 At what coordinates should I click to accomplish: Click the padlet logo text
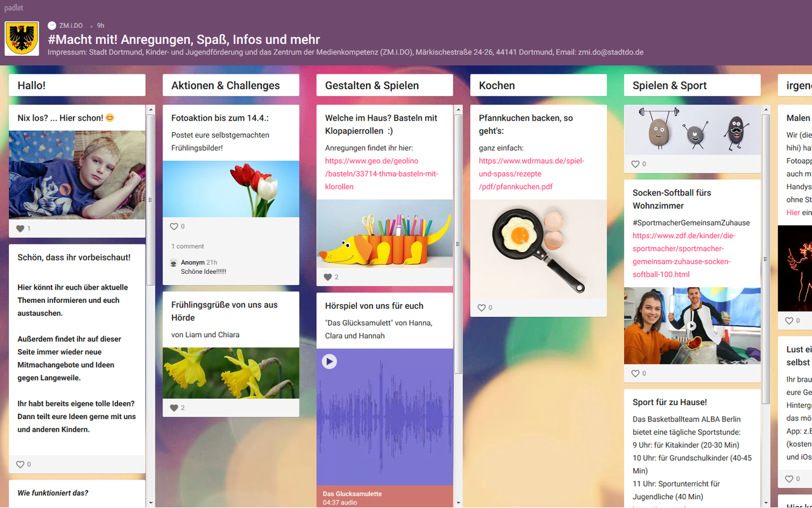coord(14,8)
